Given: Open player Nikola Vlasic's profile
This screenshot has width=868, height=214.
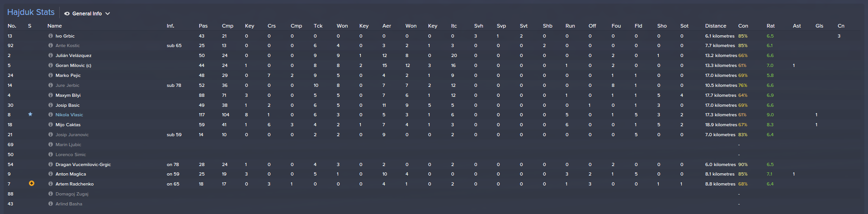Looking at the screenshot, I should 69,115.
